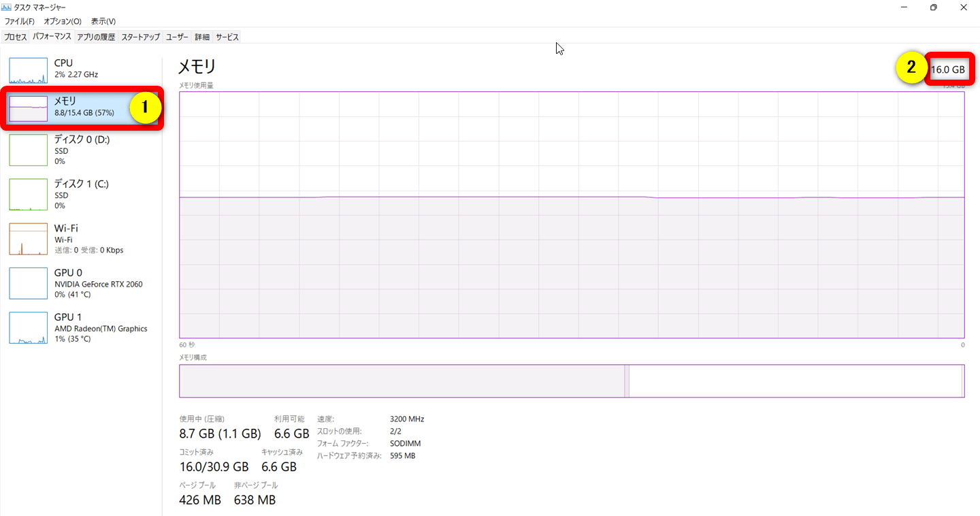Click the メモリ graph thumbnail in sidebar

29,108
